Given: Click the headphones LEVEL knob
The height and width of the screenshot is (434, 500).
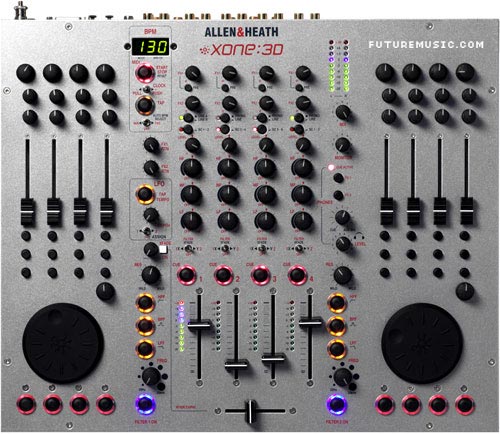Looking at the screenshot, I should tap(343, 244).
